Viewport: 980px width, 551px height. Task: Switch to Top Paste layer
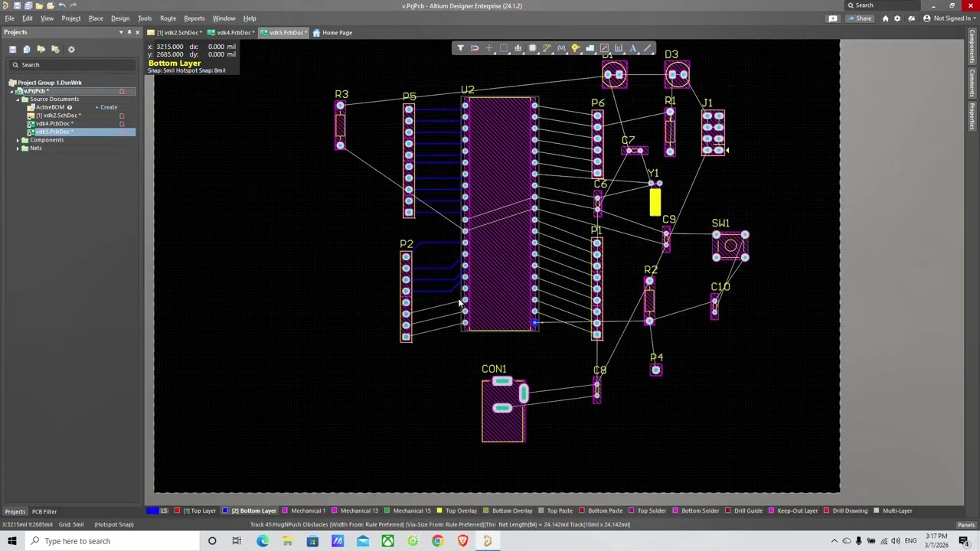(x=555, y=510)
